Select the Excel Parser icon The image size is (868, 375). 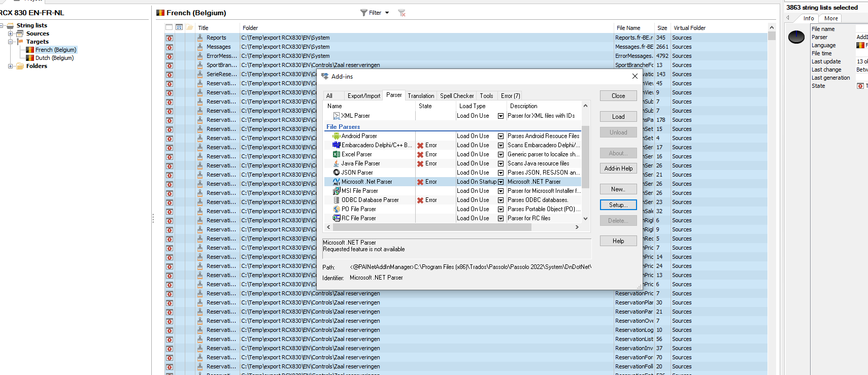pyautogui.click(x=336, y=154)
